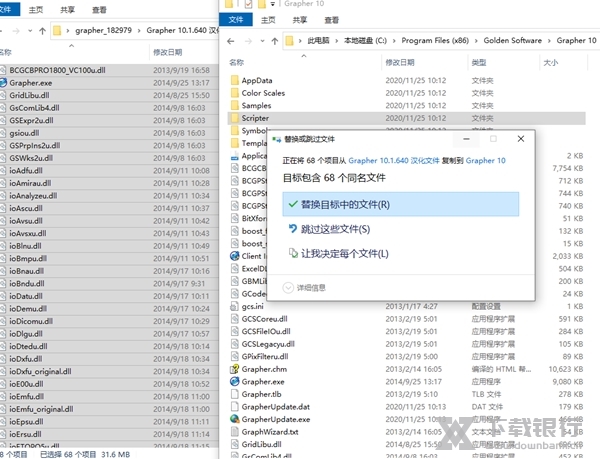Screen dimensions: 600x459
Task: Open the 文件 tab in right window
Action: [x=236, y=20]
